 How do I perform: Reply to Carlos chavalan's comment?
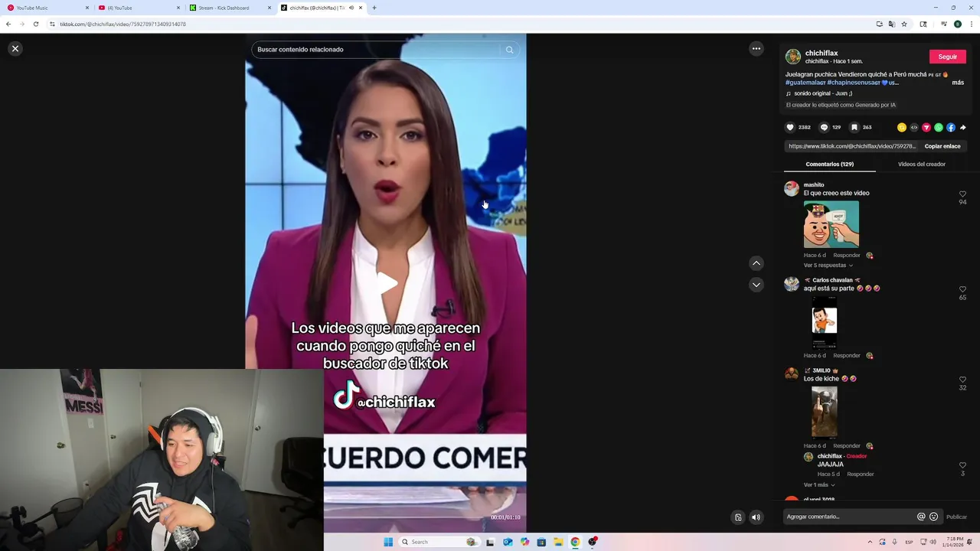click(847, 356)
